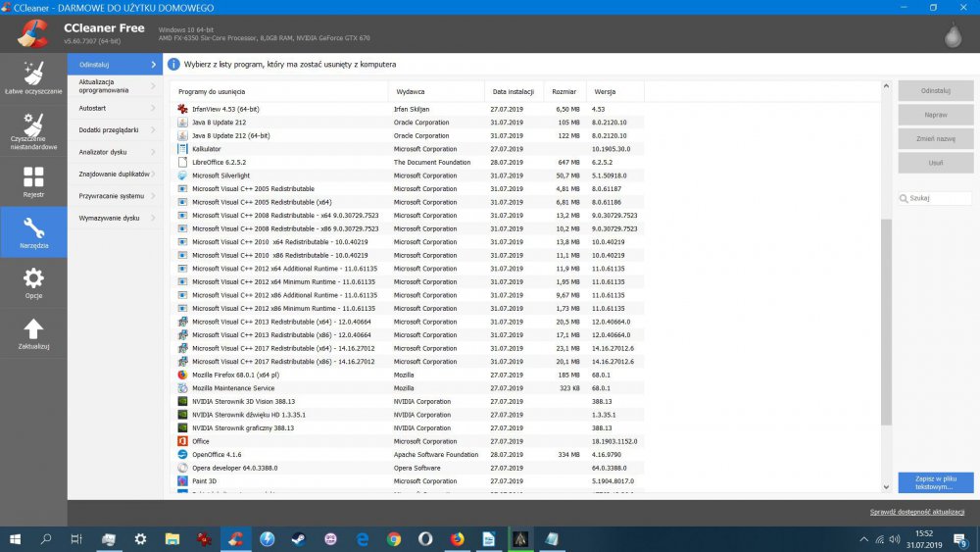980x552 pixels.
Task: Open Autostart tools menu item
Action: tap(115, 108)
